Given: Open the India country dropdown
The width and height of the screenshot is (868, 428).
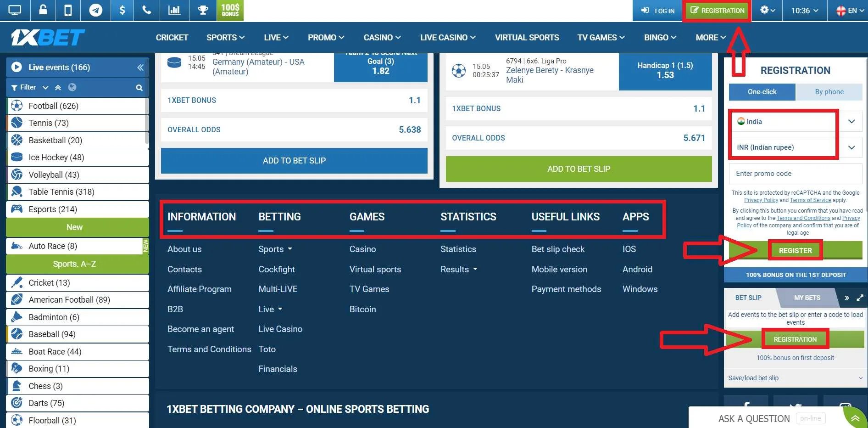Looking at the screenshot, I should 796,122.
